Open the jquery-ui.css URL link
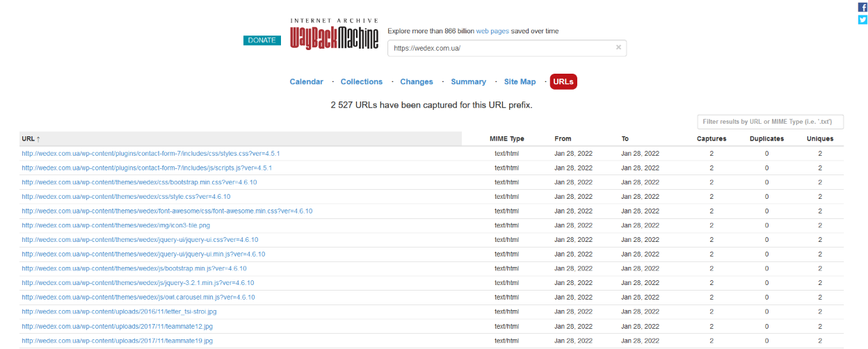Screen dimensions: 868x349 pos(140,240)
